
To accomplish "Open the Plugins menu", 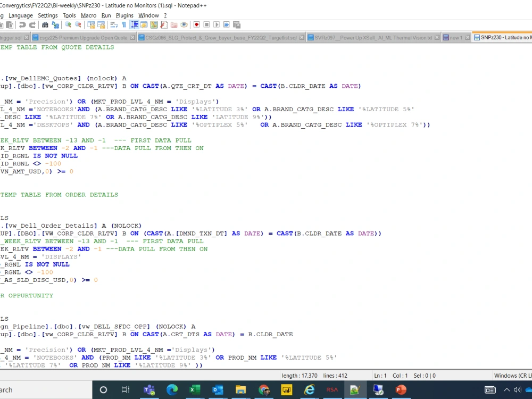I will pos(124,15).
